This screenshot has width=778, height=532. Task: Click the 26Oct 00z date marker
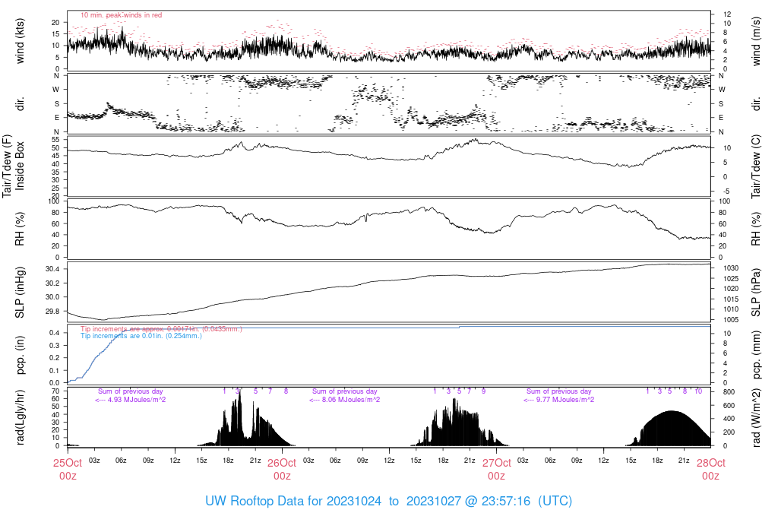pyautogui.click(x=282, y=469)
